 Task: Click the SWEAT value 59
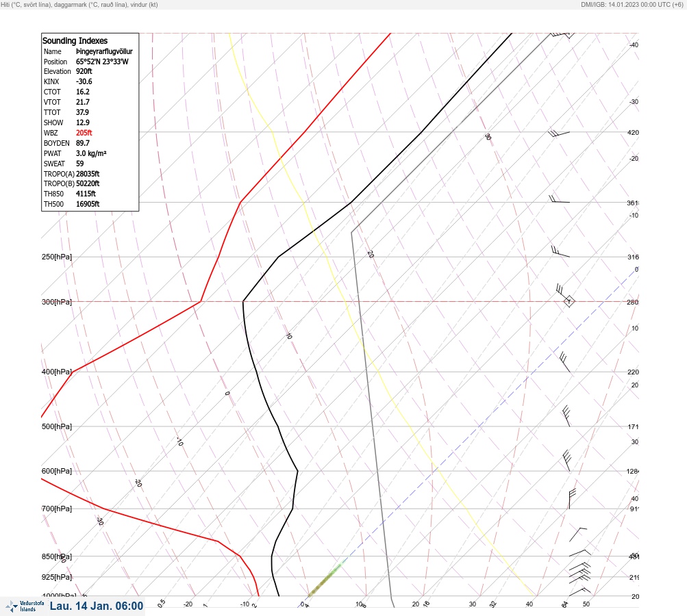click(79, 164)
